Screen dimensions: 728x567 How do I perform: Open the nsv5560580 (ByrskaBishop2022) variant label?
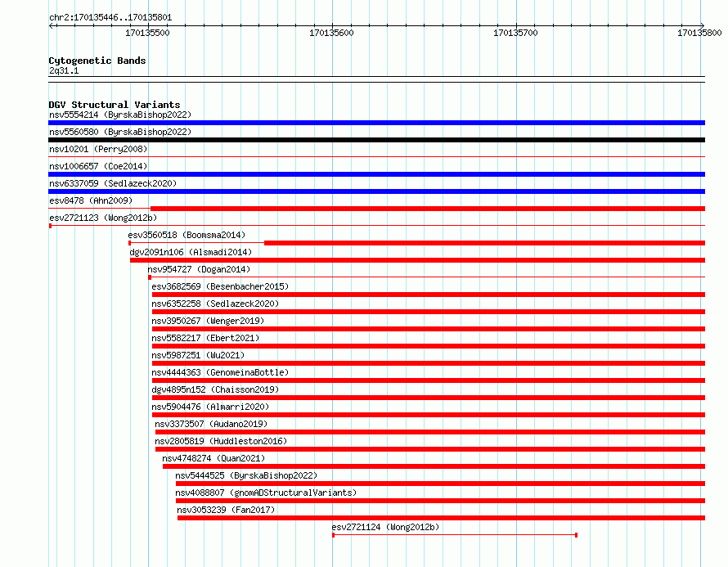[120, 132]
